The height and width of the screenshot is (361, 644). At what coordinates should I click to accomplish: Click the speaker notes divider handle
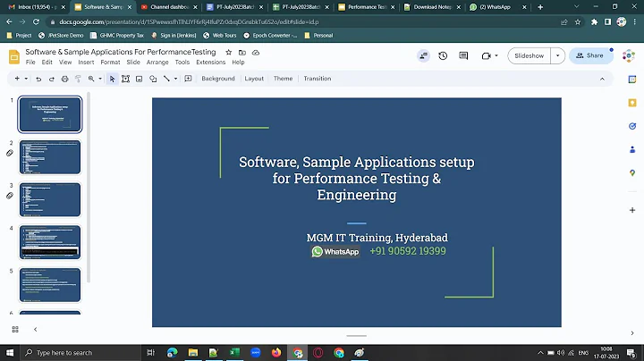pos(357,336)
